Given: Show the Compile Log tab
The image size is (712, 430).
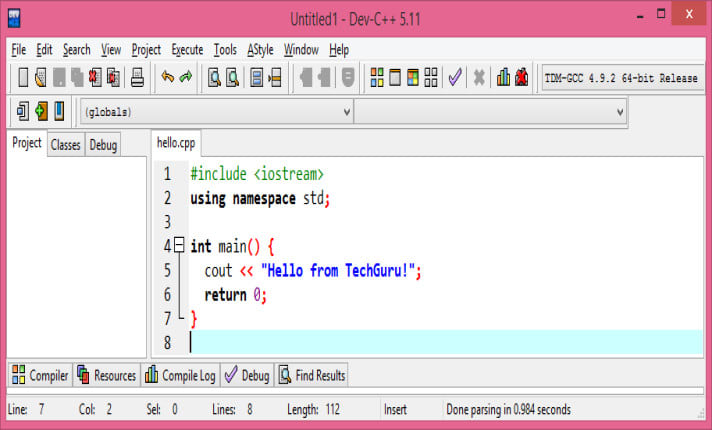Looking at the screenshot, I should tap(180, 376).
